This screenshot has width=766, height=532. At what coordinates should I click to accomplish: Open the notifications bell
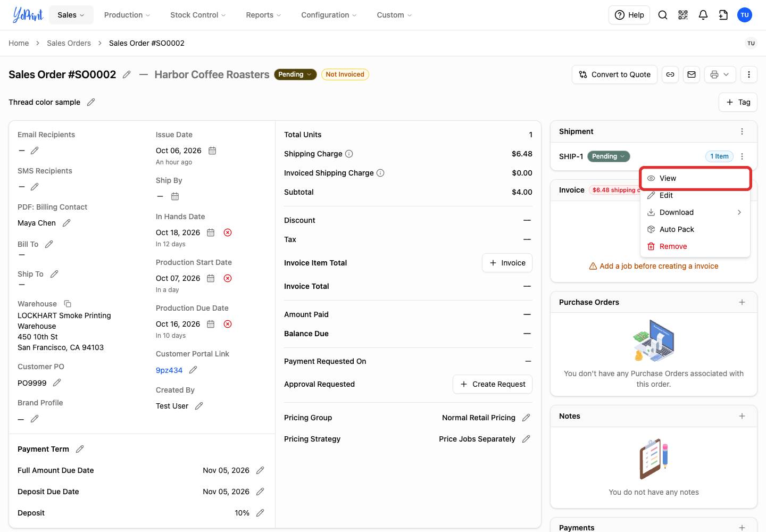pos(703,15)
